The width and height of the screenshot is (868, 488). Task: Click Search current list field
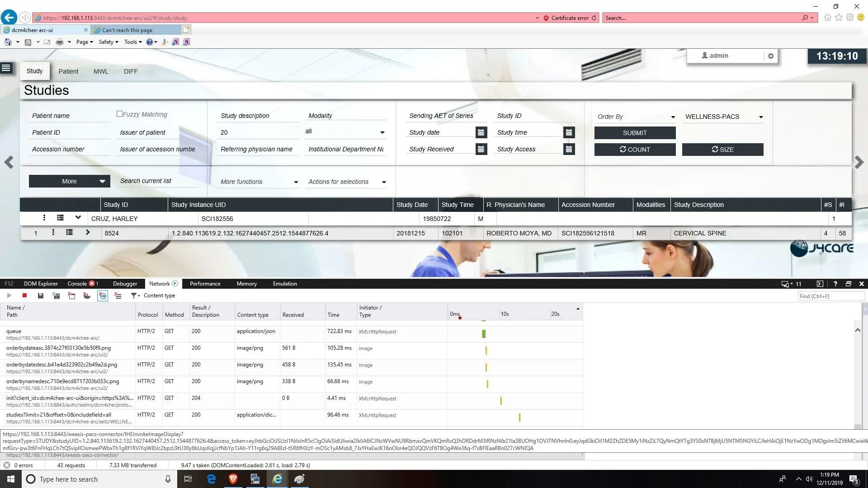pos(157,181)
